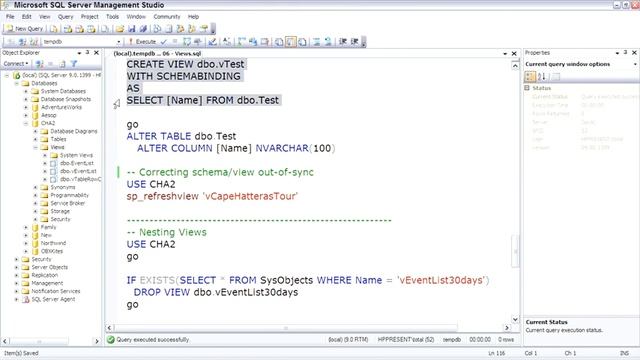640x360 pixels.
Task: Open the Tools menu
Action: (112, 17)
